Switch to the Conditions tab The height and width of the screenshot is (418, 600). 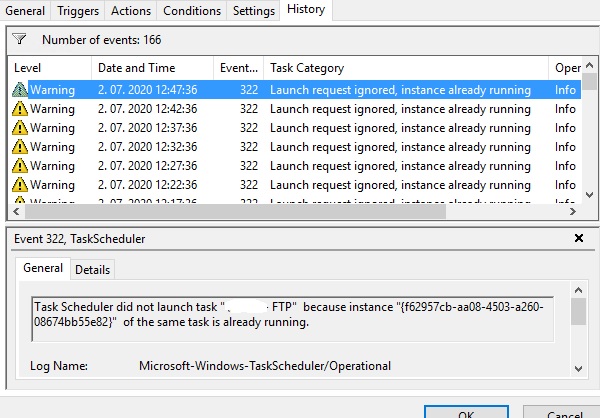191,11
